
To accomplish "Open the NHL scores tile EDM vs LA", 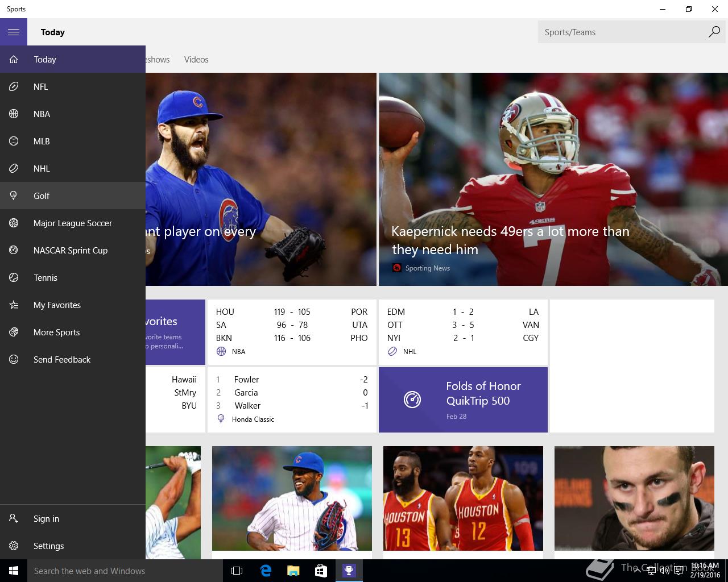I will (x=463, y=332).
